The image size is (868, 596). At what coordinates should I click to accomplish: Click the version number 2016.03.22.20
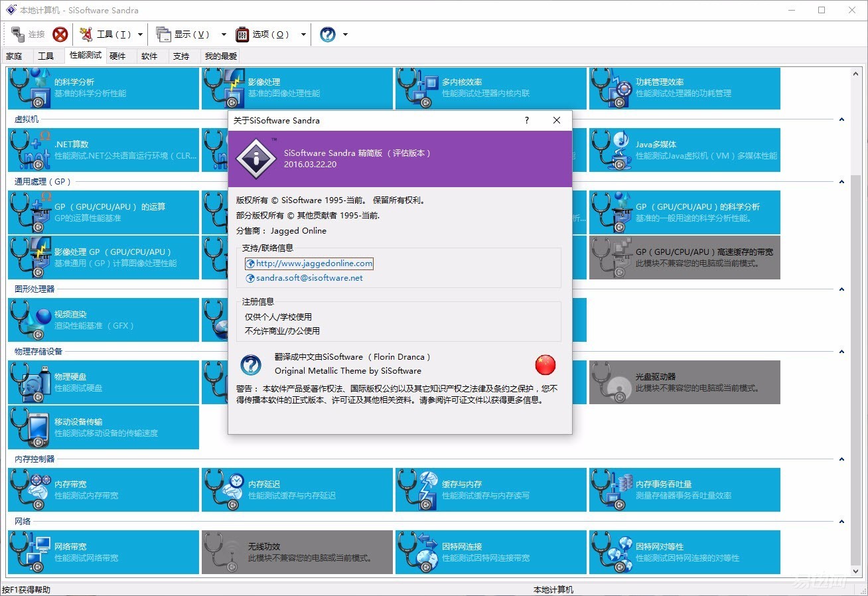pos(310,165)
